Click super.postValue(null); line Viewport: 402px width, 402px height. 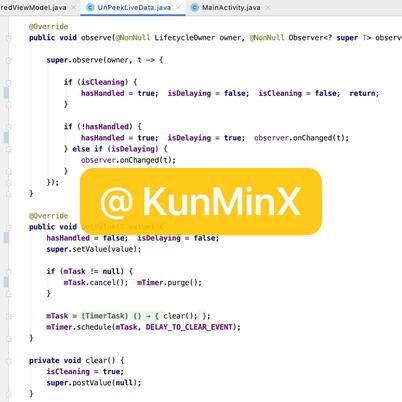(x=94, y=383)
